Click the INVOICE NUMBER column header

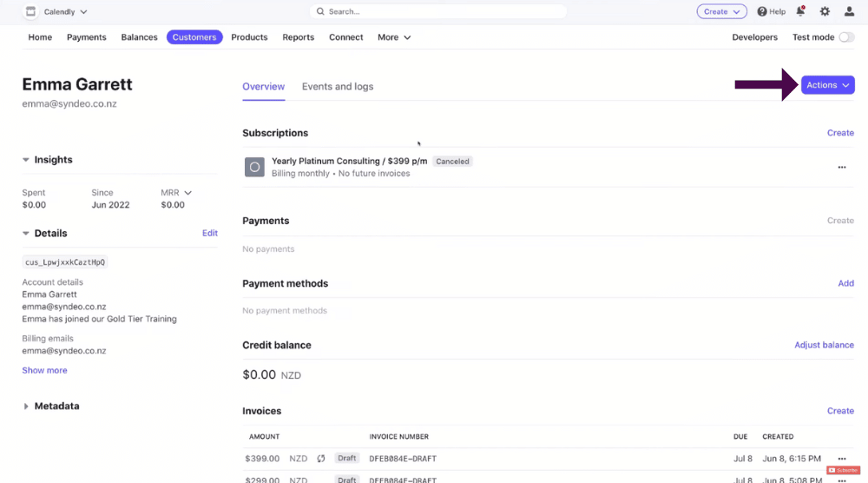pyautogui.click(x=399, y=436)
